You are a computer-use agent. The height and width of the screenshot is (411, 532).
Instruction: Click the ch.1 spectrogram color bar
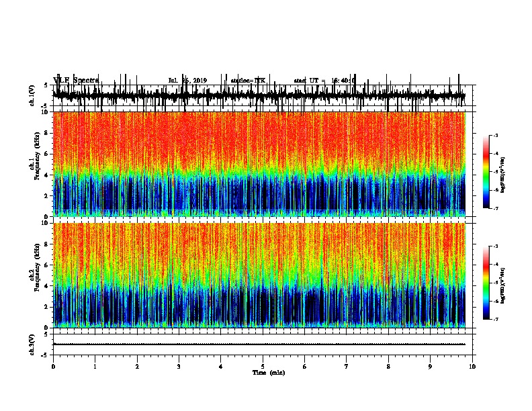pos(486,172)
